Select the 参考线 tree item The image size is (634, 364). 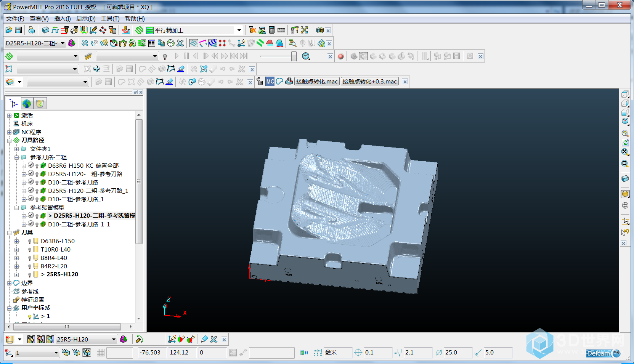[x=30, y=292]
